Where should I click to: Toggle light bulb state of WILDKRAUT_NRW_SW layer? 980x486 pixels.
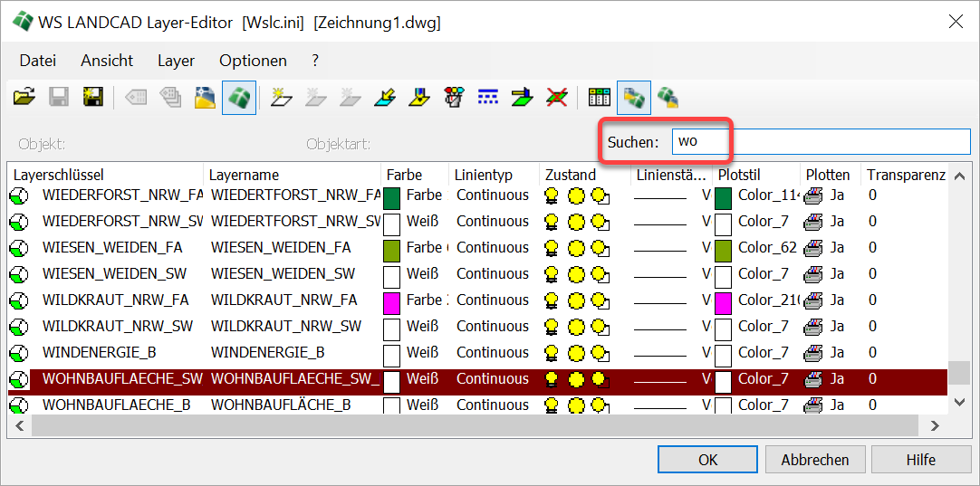click(552, 327)
